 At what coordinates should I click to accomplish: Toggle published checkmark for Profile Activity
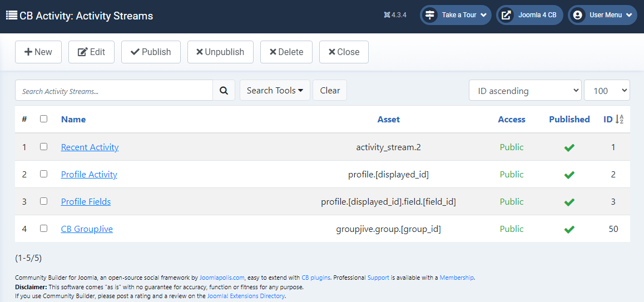[569, 175]
